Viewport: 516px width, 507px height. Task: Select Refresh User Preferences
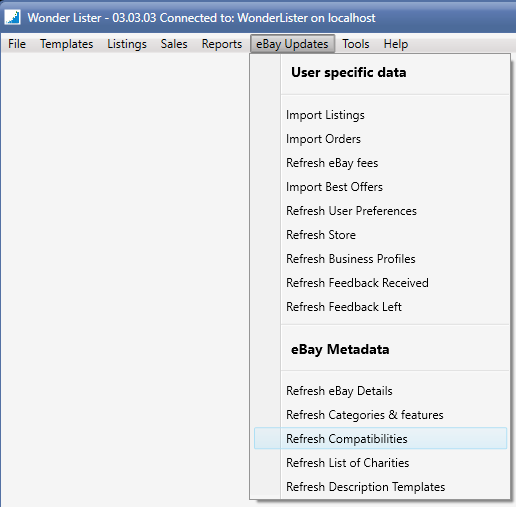tap(380, 211)
